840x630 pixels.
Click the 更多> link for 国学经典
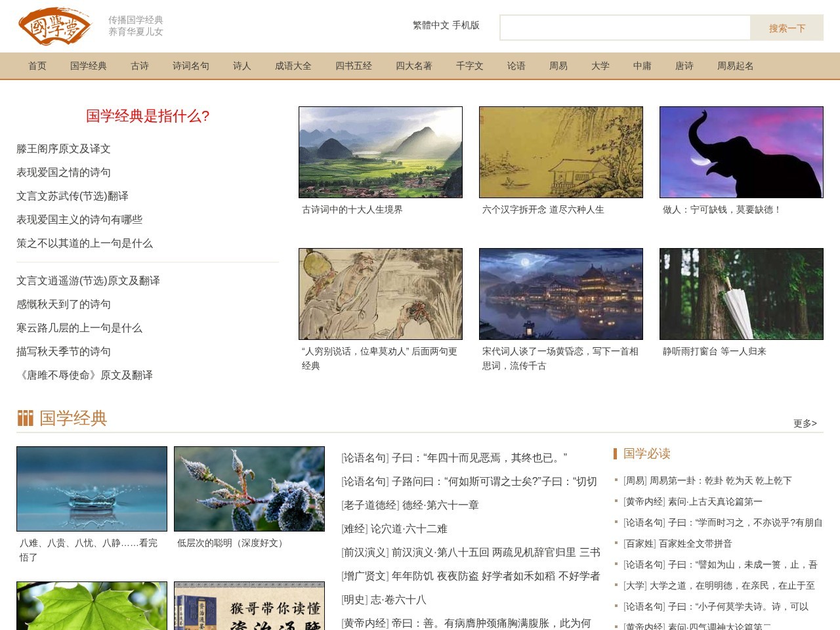(x=804, y=424)
